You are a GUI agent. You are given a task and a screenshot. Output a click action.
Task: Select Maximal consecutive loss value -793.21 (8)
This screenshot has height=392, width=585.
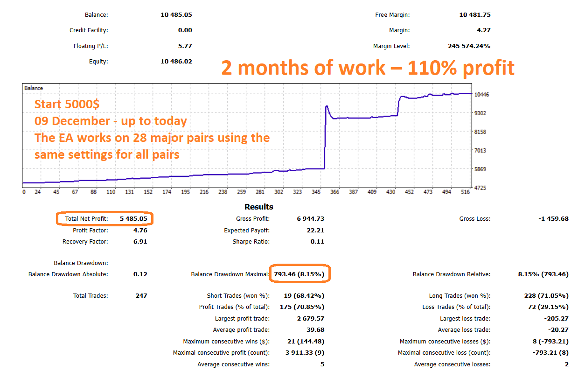pyautogui.click(x=550, y=353)
